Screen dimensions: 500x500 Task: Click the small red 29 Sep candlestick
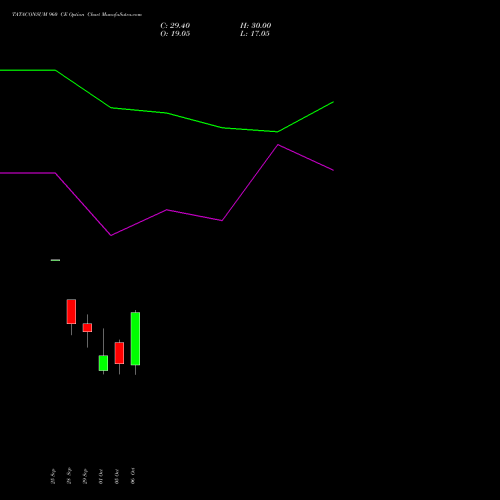click(x=87, y=328)
